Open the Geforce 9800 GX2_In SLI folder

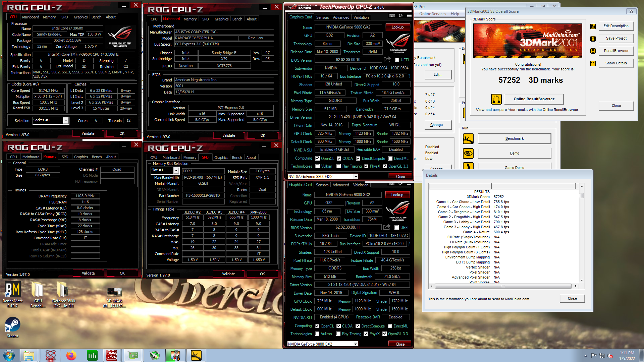(64, 295)
